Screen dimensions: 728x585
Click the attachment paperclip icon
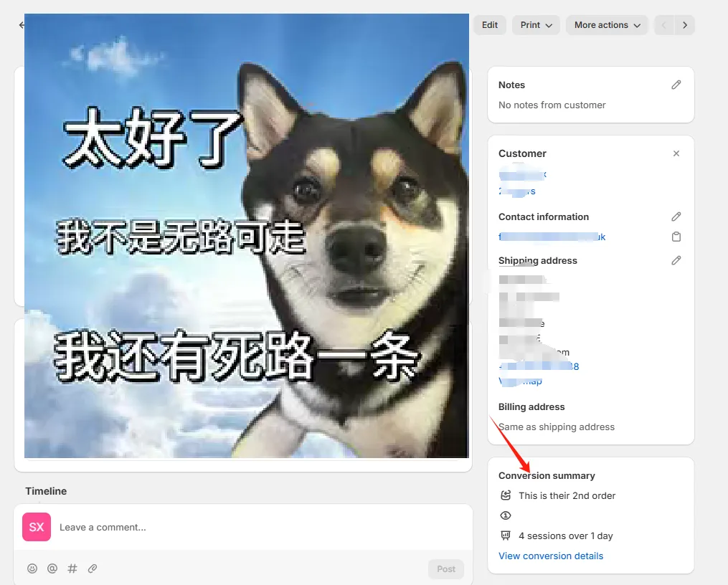coord(93,569)
